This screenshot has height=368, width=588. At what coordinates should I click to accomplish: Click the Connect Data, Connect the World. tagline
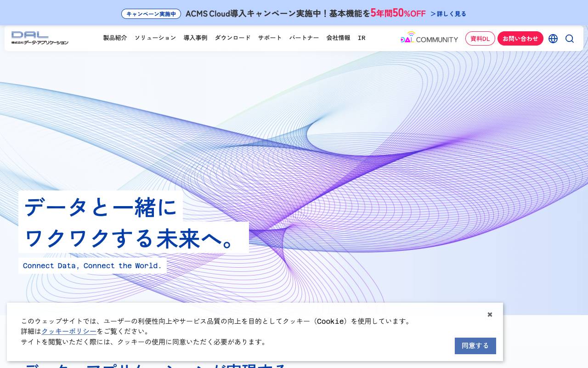(92, 265)
